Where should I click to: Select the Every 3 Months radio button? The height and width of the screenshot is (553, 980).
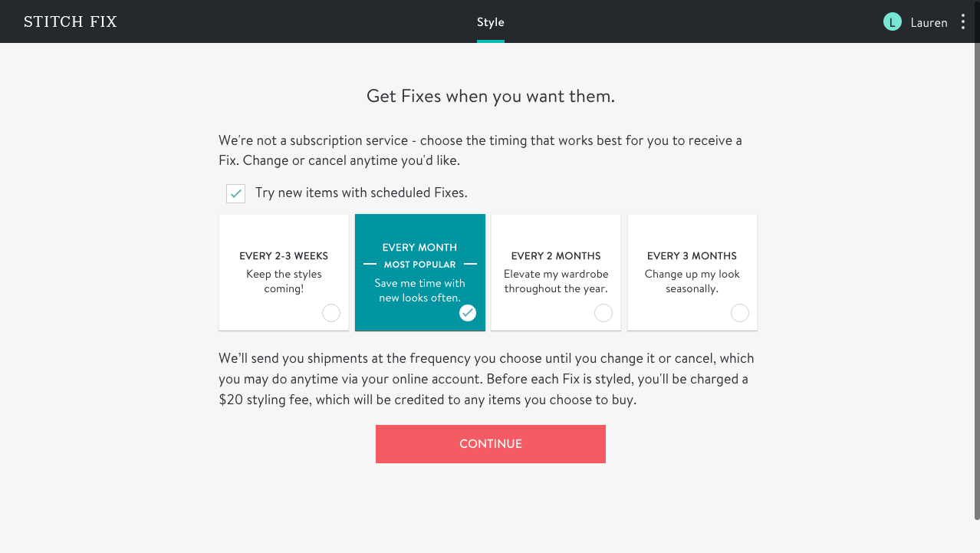click(x=740, y=313)
